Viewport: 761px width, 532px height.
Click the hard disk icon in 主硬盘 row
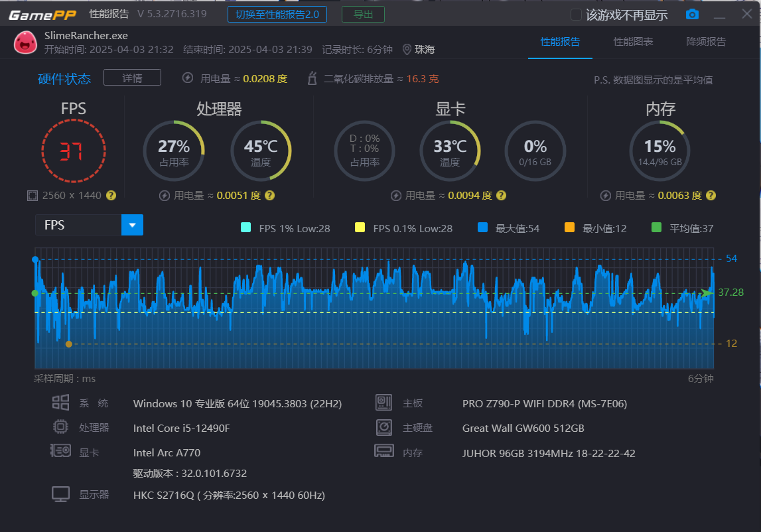coord(384,427)
